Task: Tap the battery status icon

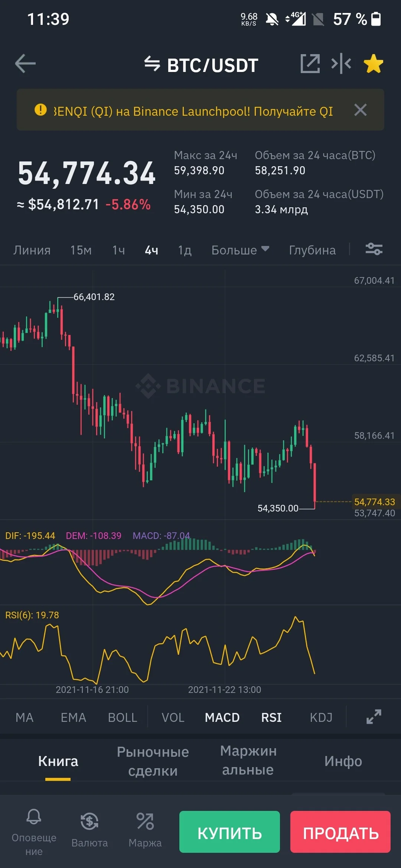Action: pos(376,19)
